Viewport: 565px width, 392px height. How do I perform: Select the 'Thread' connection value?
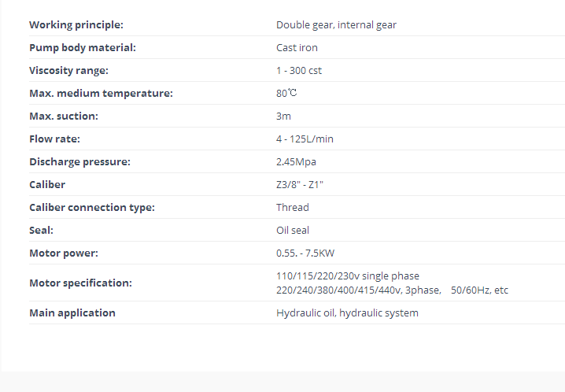tap(292, 208)
